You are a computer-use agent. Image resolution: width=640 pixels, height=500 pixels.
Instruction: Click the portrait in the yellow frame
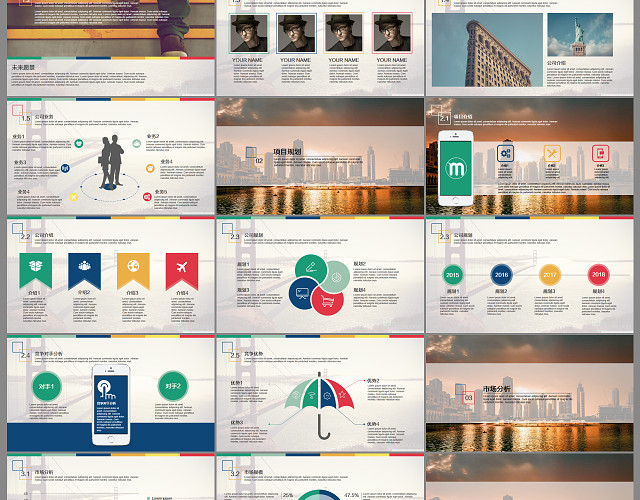point(344,33)
